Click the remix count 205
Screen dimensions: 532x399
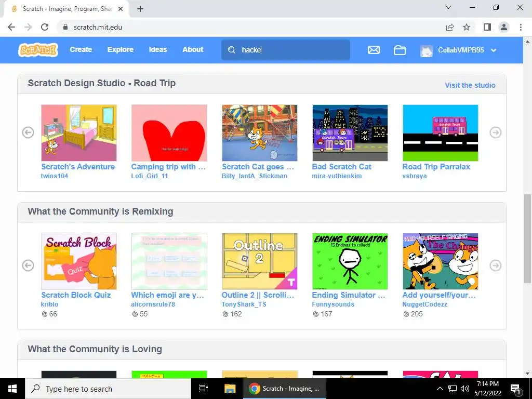413,314
